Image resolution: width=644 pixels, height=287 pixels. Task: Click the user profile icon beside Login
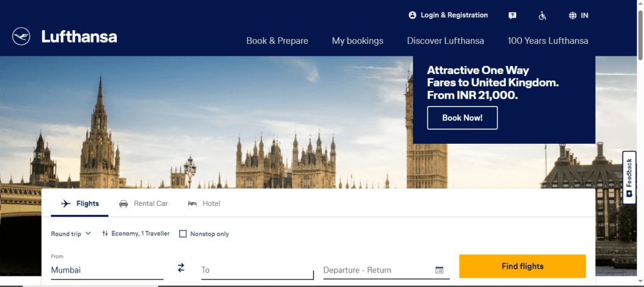413,15
